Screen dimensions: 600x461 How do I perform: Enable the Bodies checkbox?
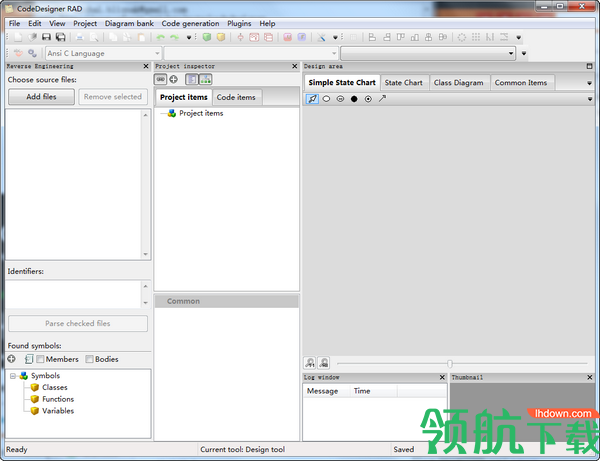[x=90, y=359]
